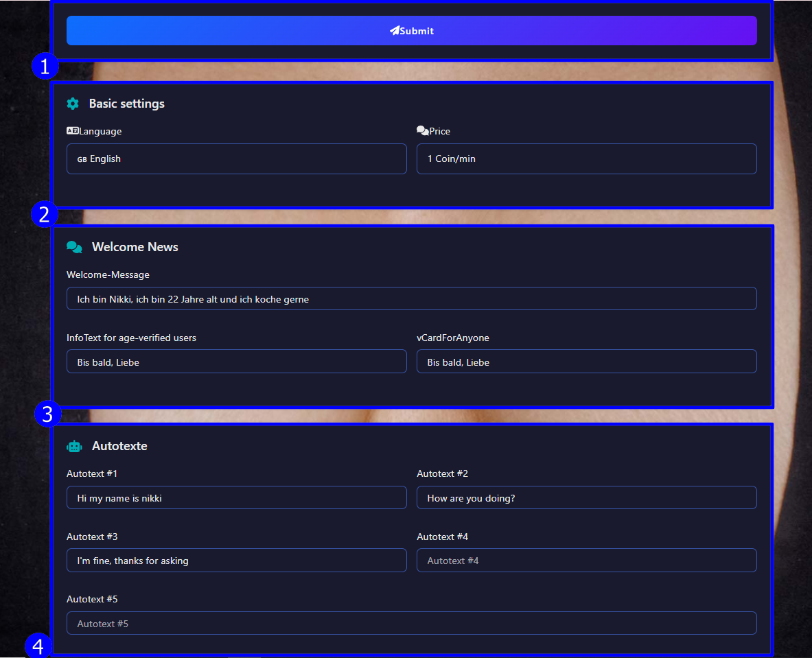The height and width of the screenshot is (658, 812).
Task: Click the Basic settings section heading
Action: click(x=126, y=104)
